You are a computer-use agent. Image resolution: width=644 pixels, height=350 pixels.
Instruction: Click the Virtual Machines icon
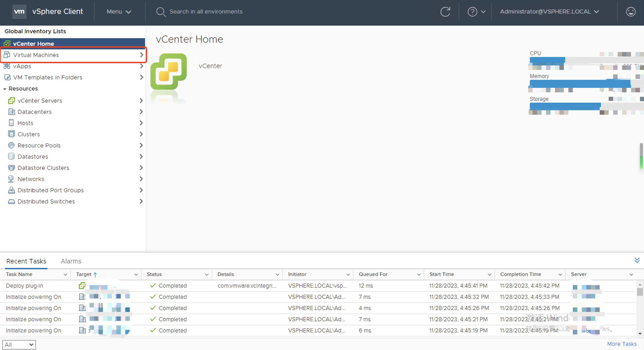coord(7,55)
